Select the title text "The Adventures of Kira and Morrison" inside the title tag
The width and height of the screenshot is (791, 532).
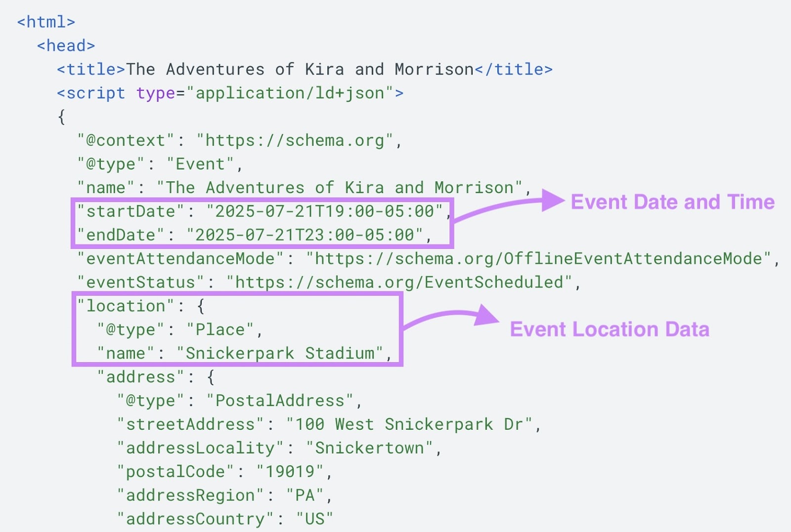pos(300,70)
